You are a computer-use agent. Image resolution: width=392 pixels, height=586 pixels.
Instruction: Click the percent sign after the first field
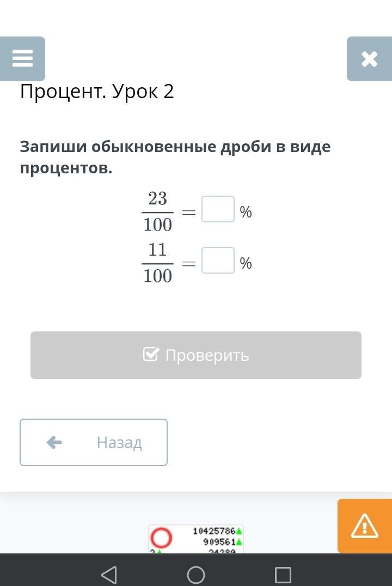point(246,212)
